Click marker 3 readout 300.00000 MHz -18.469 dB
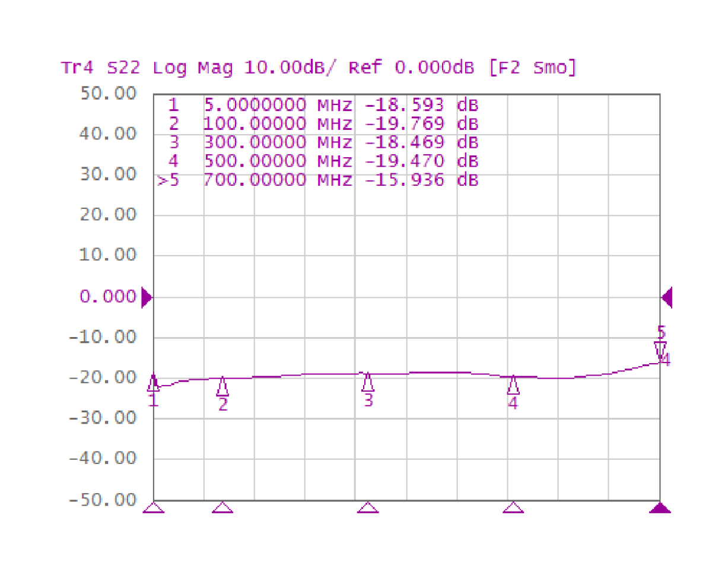This screenshot has width=728, height=572. click(x=323, y=142)
